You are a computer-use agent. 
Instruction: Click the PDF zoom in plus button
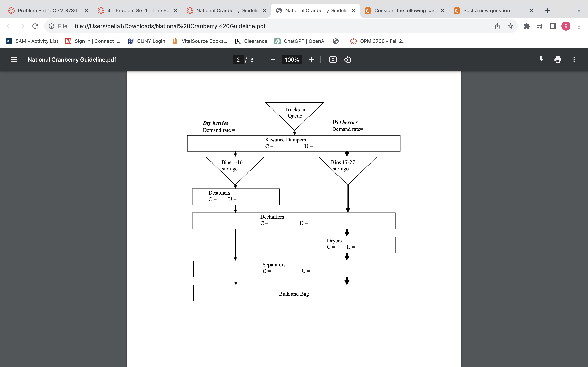click(311, 60)
